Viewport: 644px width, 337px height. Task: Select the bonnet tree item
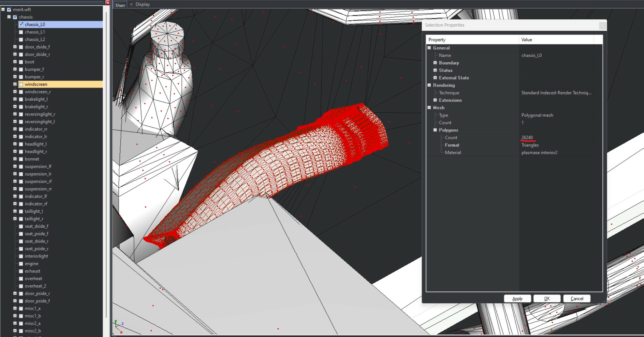coord(32,159)
